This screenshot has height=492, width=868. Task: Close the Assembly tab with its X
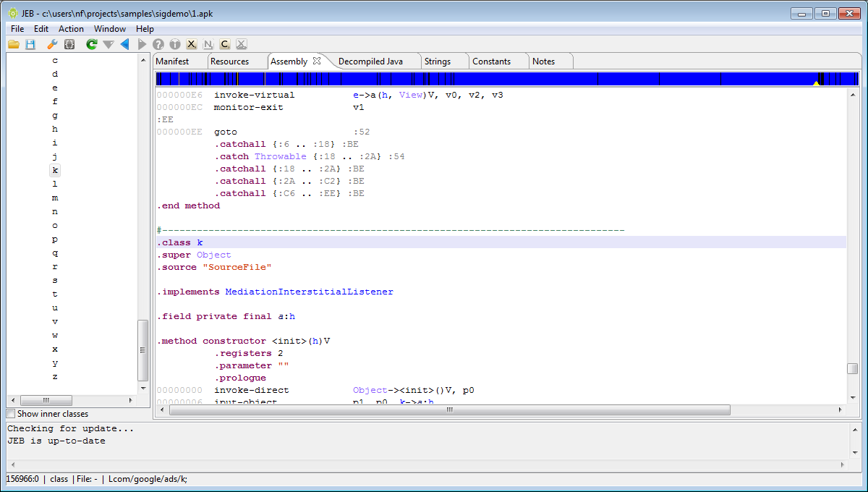pyautogui.click(x=317, y=61)
